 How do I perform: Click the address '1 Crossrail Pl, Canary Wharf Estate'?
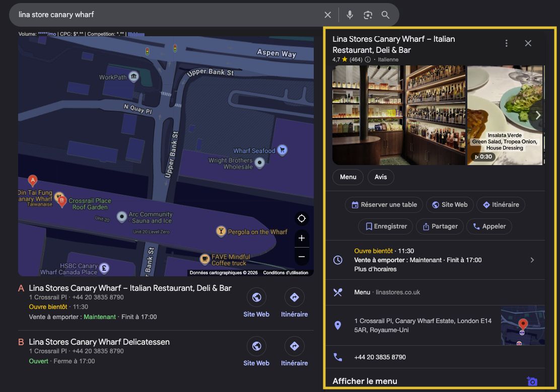(423, 325)
